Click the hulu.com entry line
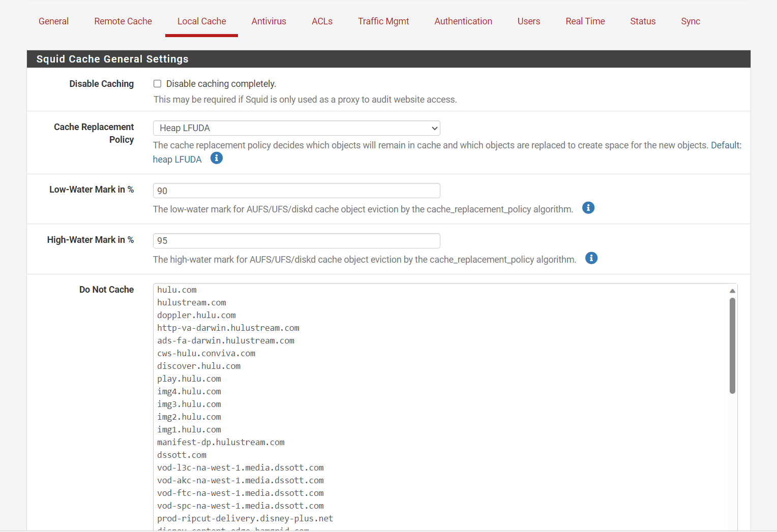This screenshot has width=777, height=532. click(177, 290)
